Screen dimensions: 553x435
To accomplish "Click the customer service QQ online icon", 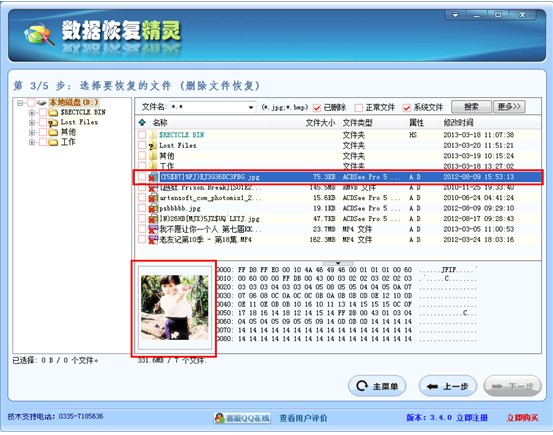I will tap(220, 418).
